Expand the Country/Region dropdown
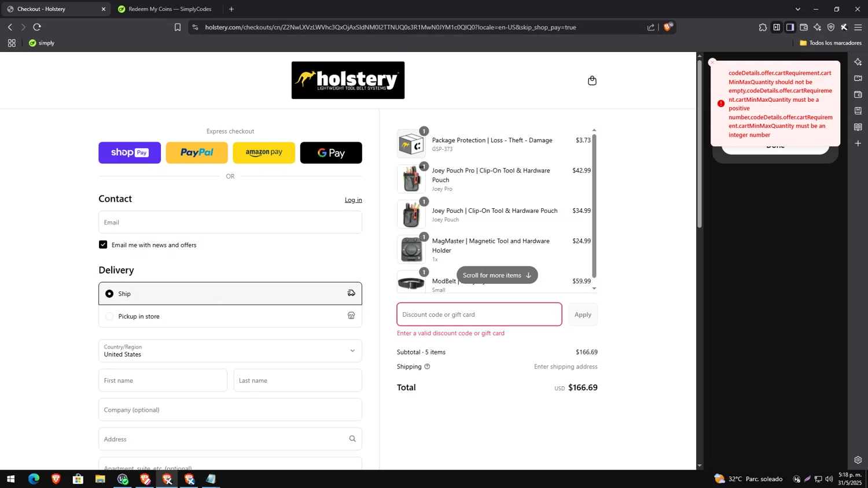The image size is (868, 488). 230,351
